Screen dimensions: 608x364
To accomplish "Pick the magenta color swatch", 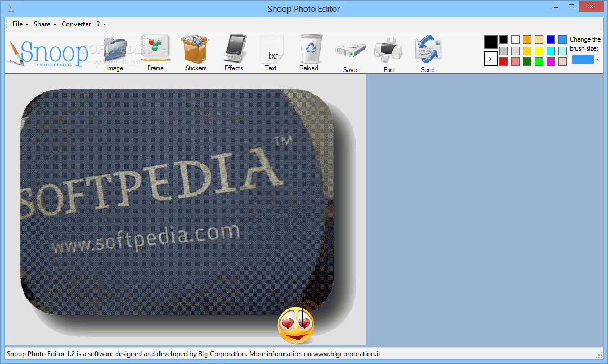I will click(551, 61).
